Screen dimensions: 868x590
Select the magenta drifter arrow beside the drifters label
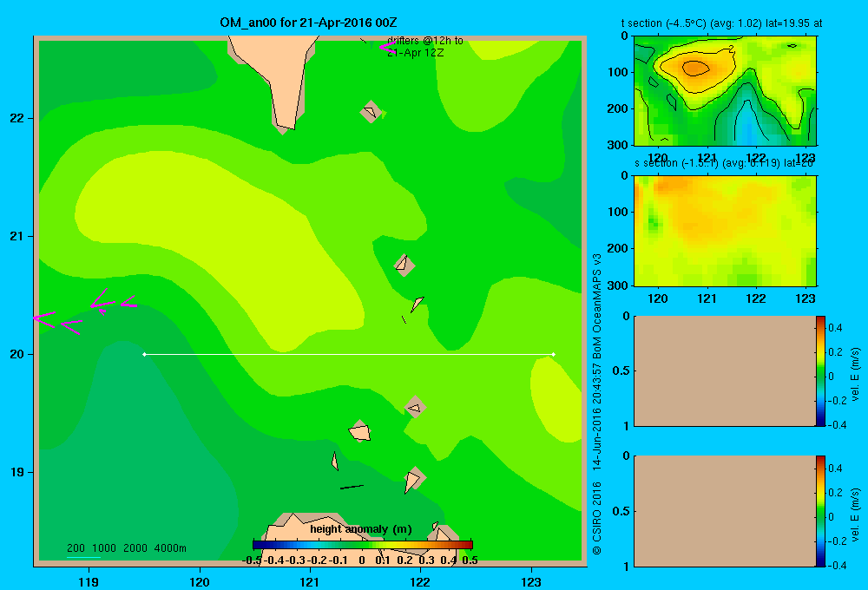[386, 48]
